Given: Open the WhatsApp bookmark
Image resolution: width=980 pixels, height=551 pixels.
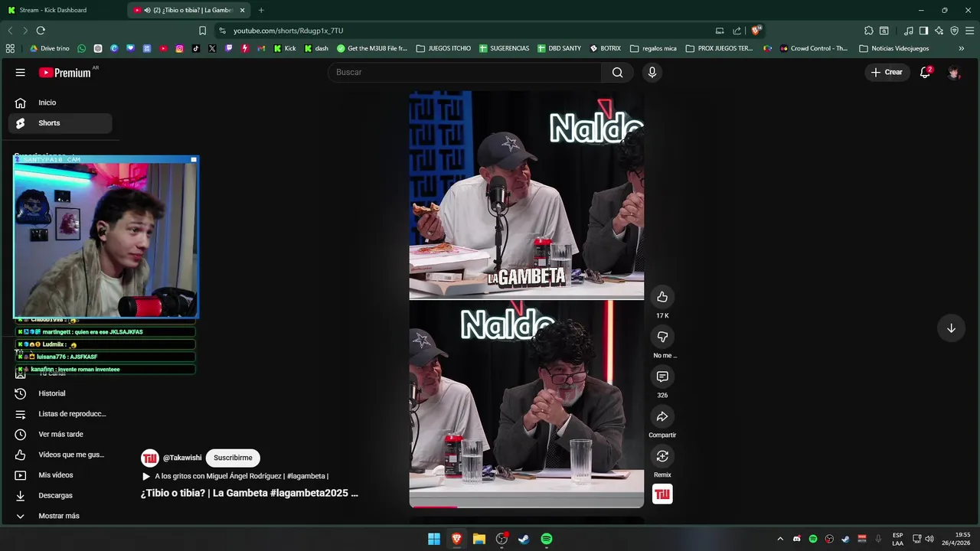Looking at the screenshot, I should tap(82, 48).
